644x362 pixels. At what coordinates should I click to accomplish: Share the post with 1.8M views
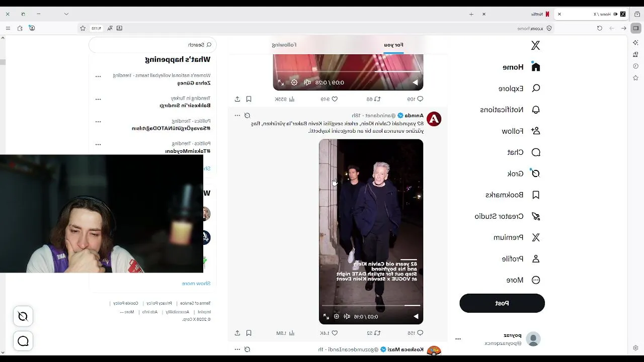tap(237, 333)
